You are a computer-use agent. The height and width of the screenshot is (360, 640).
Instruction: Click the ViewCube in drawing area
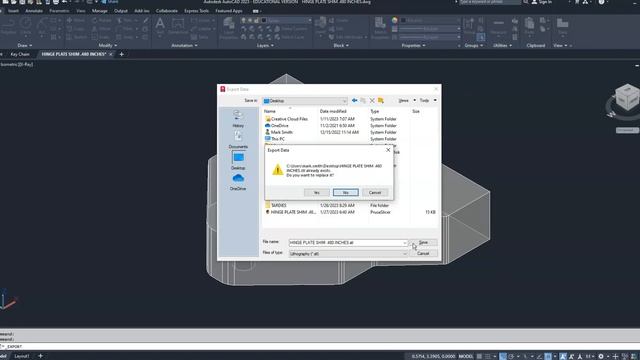click(627, 97)
